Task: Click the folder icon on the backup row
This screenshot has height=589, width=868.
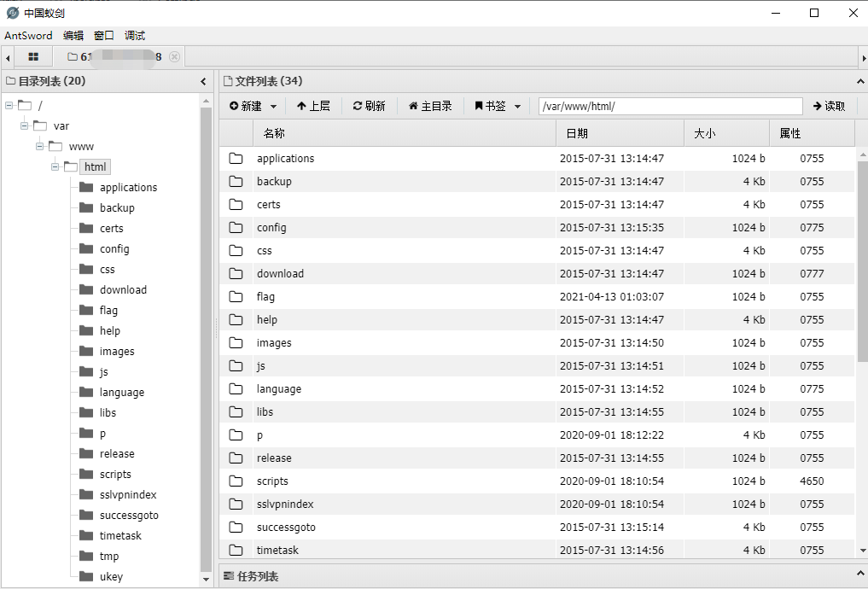Action: pyautogui.click(x=236, y=181)
